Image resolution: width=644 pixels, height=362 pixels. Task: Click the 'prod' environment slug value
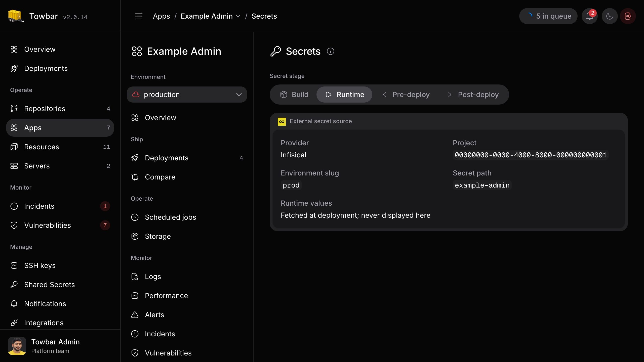[291, 185]
